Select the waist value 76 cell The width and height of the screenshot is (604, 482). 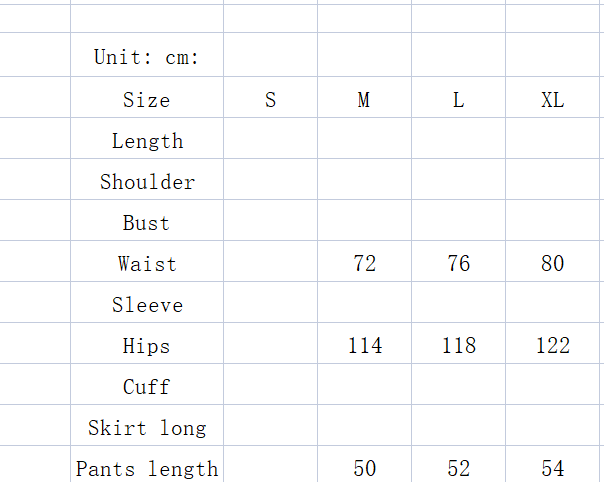click(458, 264)
